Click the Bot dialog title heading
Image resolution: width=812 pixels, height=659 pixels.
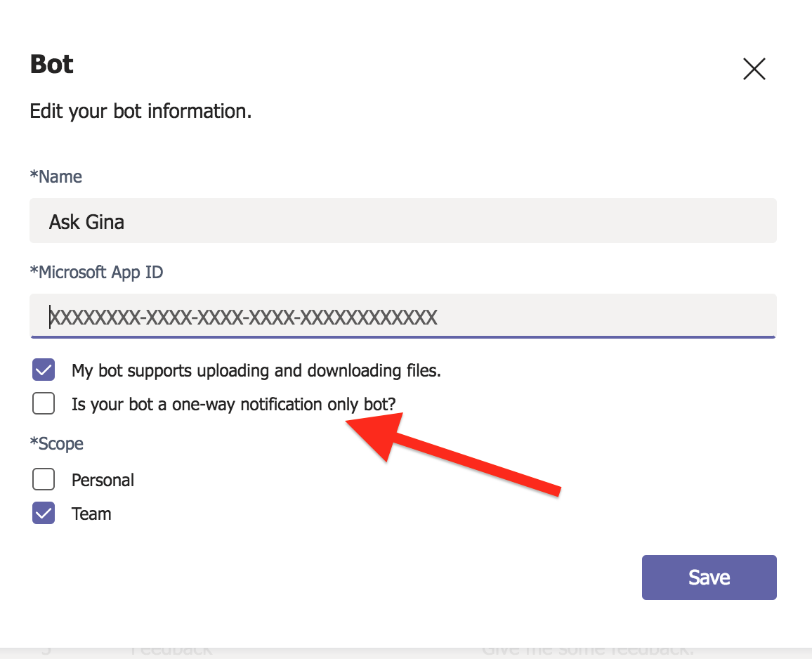click(51, 63)
